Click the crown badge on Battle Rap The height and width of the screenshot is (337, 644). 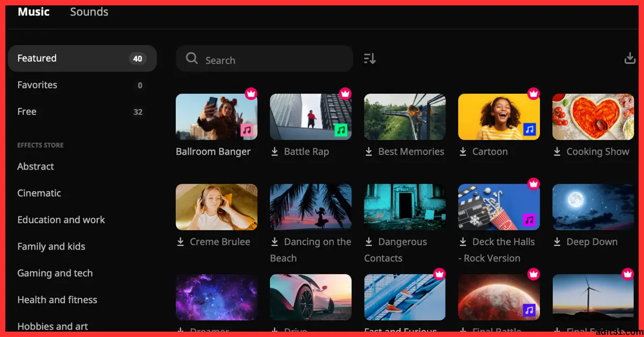coord(345,93)
